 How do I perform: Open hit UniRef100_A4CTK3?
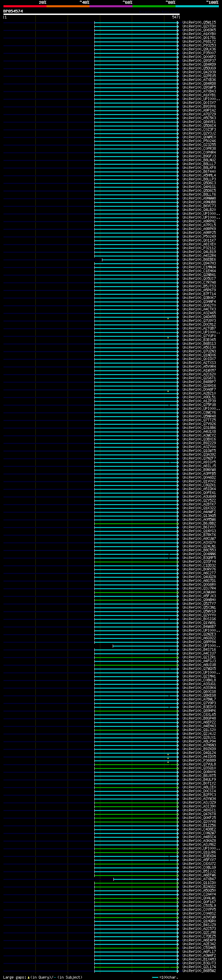pyautogui.click(x=199, y=309)
